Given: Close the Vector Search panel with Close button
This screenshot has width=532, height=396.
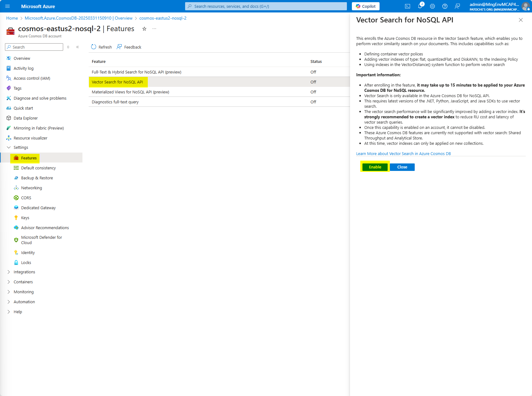Looking at the screenshot, I should 402,167.
